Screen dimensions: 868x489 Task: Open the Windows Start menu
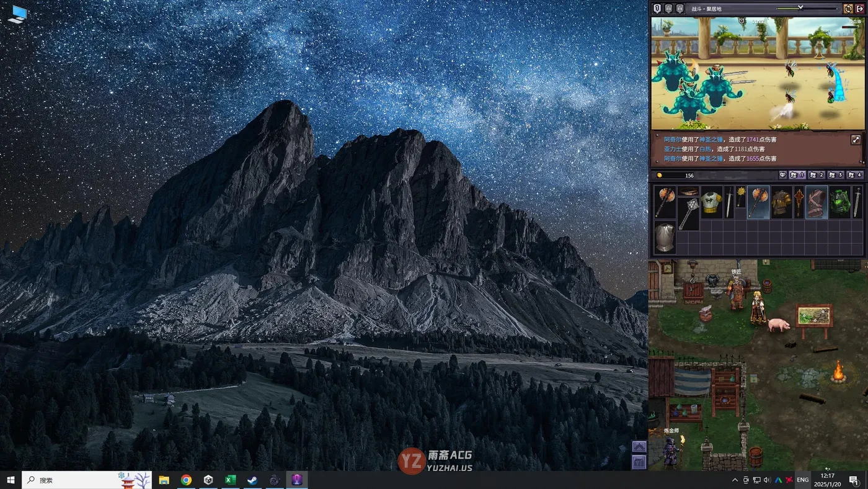[11, 480]
